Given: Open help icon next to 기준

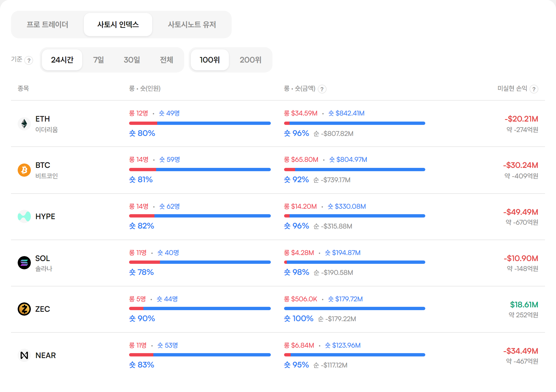Looking at the screenshot, I should click(29, 60).
